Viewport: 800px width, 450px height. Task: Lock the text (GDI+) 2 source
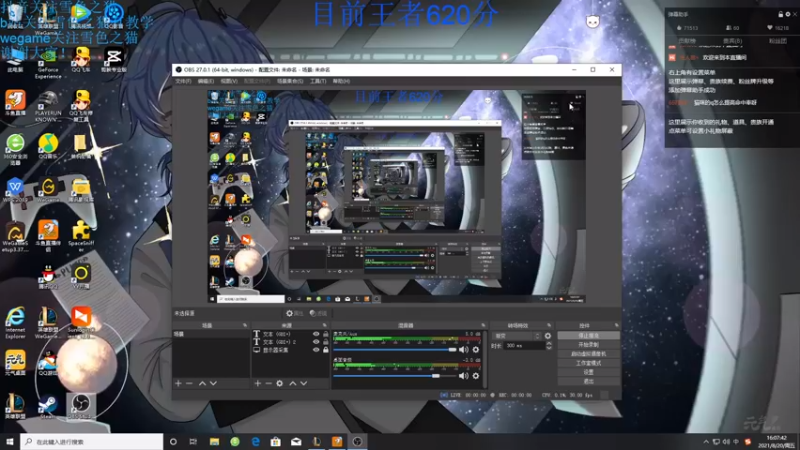pos(326,342)
